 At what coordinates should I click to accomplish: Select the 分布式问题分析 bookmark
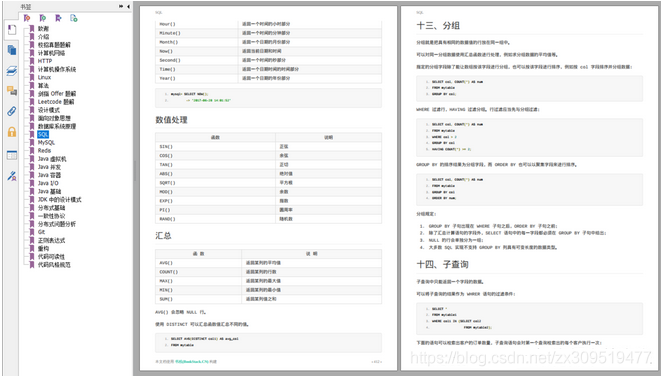pyautogui.click(x=56, y=224)
